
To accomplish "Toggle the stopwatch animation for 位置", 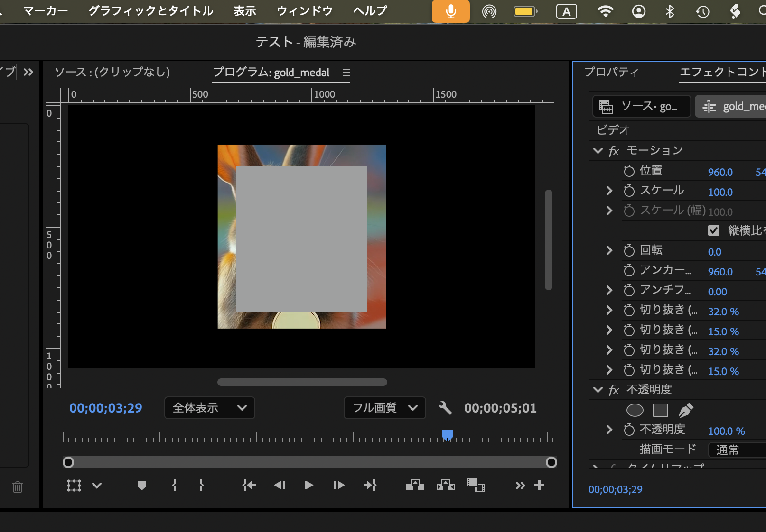I will click(629, 171).
